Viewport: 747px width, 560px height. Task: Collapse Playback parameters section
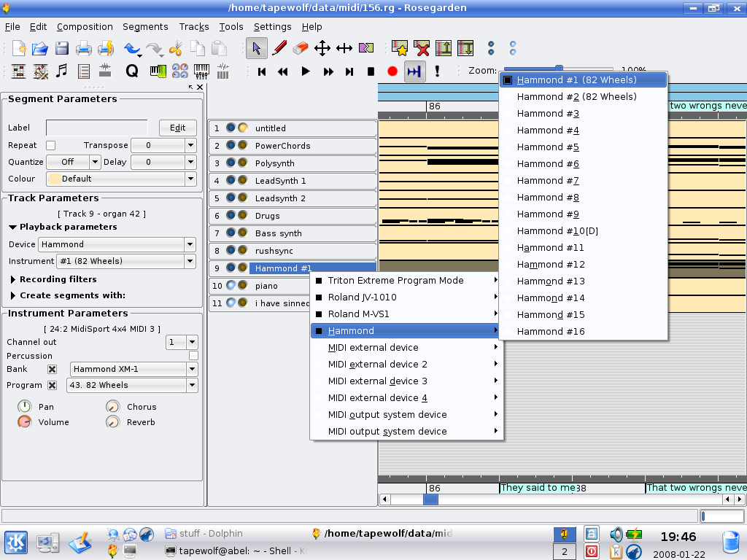click(13, 227)
